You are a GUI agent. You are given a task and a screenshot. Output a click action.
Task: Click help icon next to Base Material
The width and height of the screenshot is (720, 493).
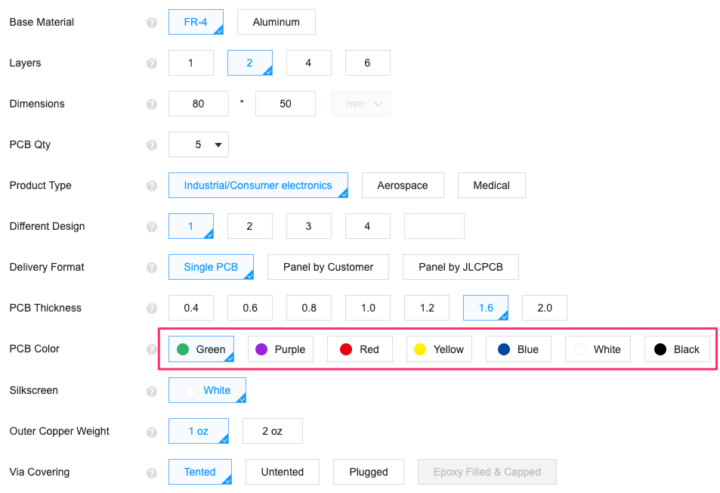[x=152, y=22]
